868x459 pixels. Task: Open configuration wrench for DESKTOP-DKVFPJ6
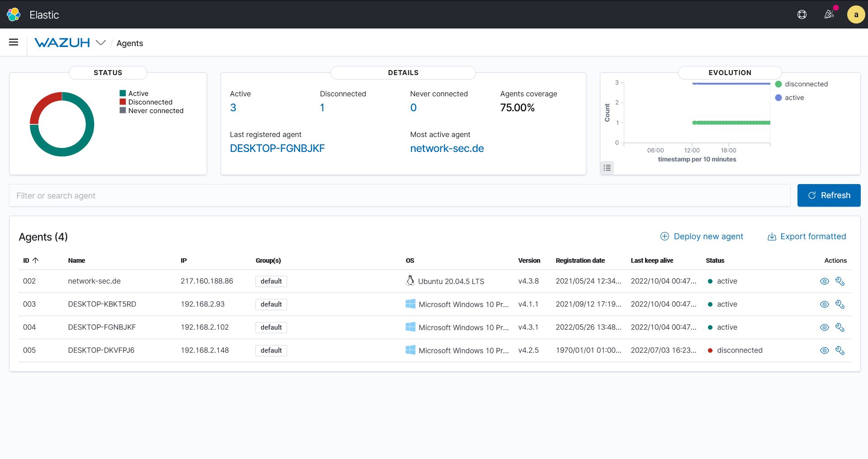click(840, 350)
